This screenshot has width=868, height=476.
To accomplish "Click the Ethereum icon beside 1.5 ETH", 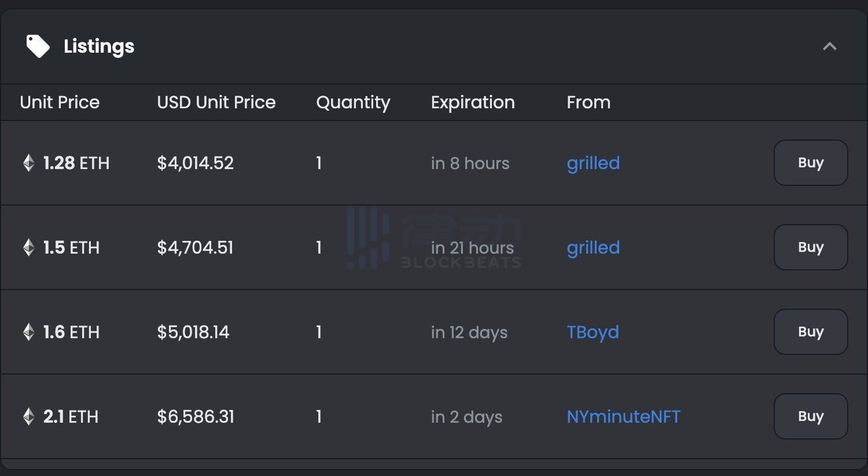I will coord(28,247).
